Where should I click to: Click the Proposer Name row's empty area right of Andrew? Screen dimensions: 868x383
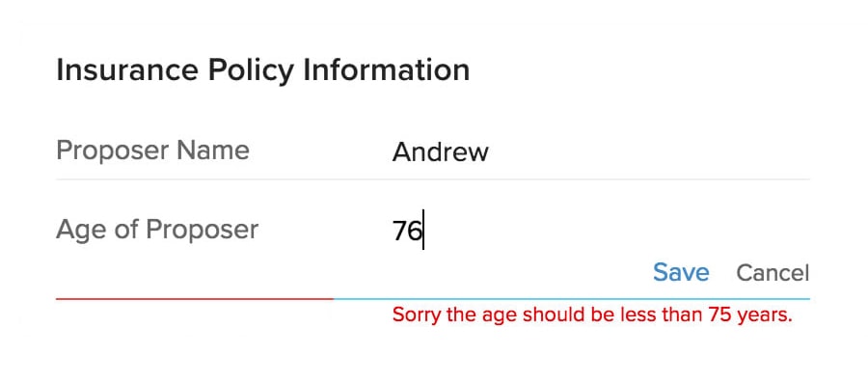(649, 151)
